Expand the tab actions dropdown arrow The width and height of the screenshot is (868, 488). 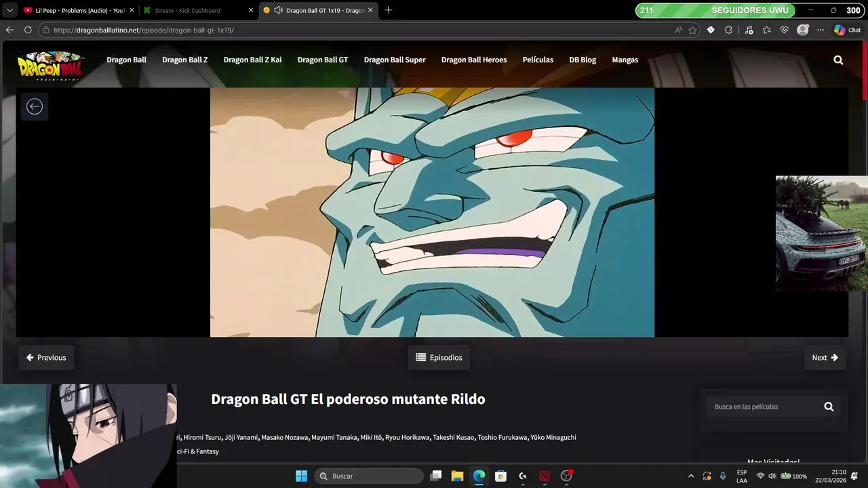(x=9, y=10)
